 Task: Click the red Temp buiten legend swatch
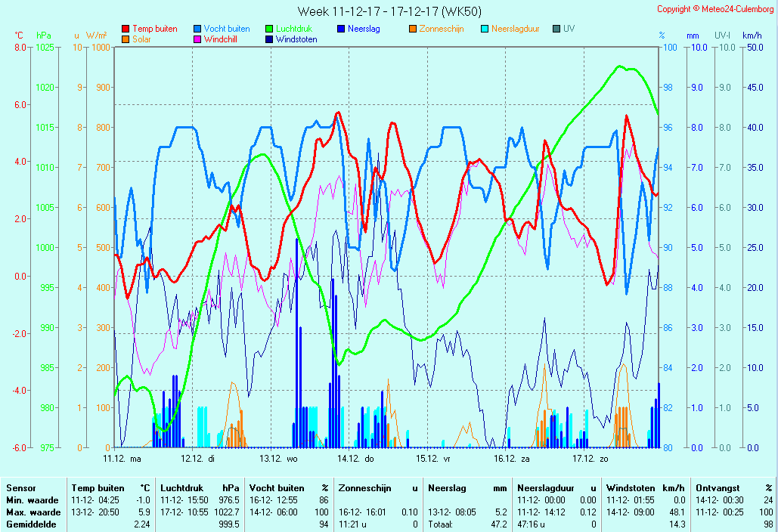click(x=126, y=29)
